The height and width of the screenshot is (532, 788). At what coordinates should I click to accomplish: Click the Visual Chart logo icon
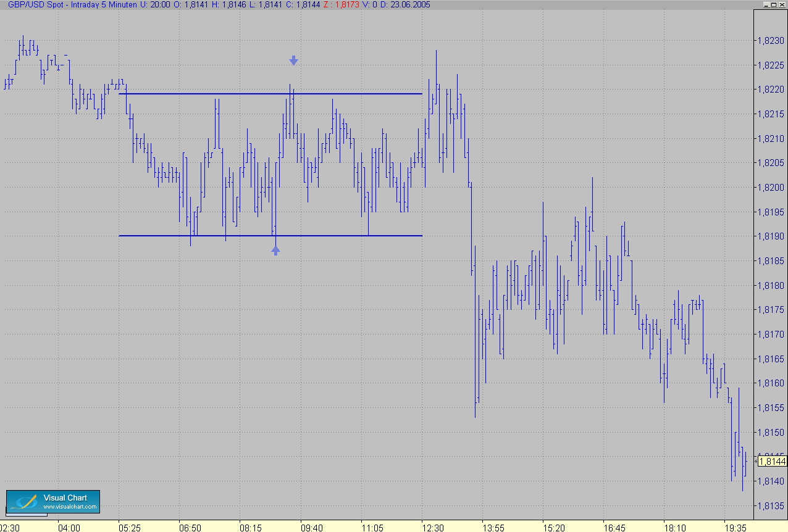pyautogui.click(x=24, y=502)
